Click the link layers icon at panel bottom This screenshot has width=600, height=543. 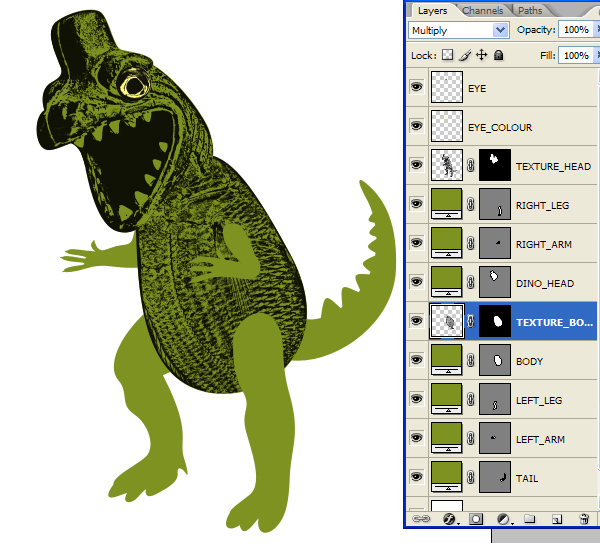[x=421, y=519]
